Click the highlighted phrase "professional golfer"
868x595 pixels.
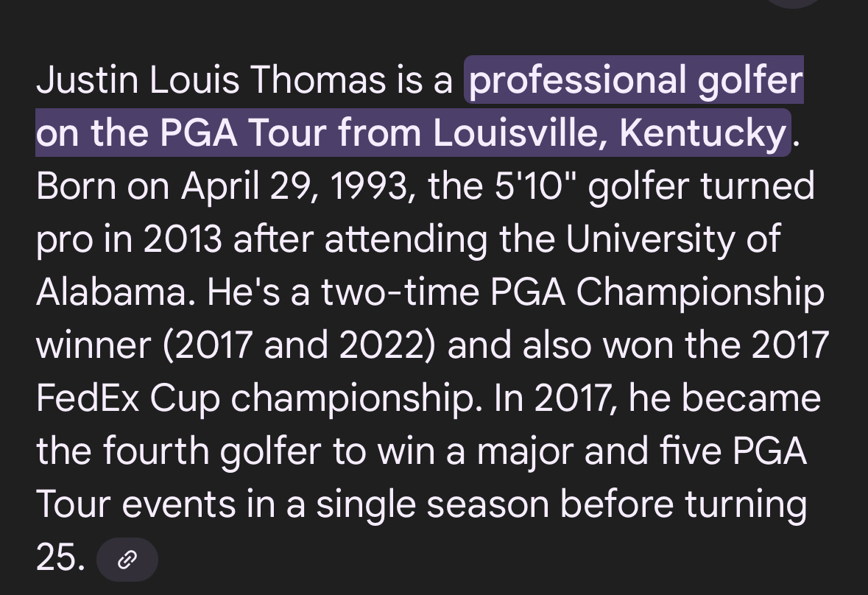click(635, 80)
